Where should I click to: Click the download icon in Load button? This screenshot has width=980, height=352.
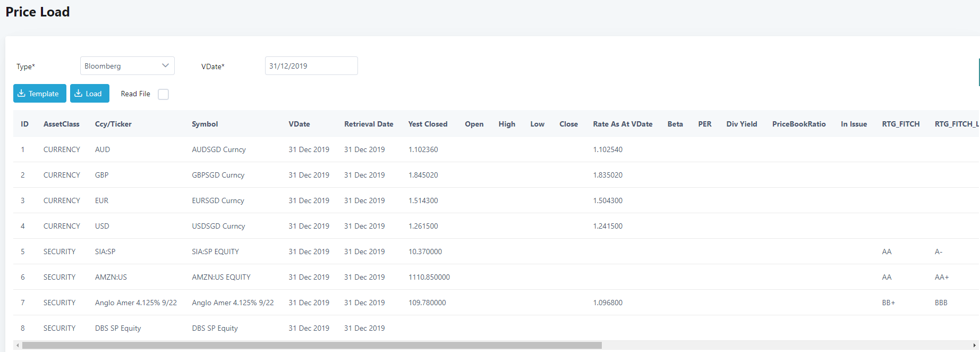coord(78,94)
